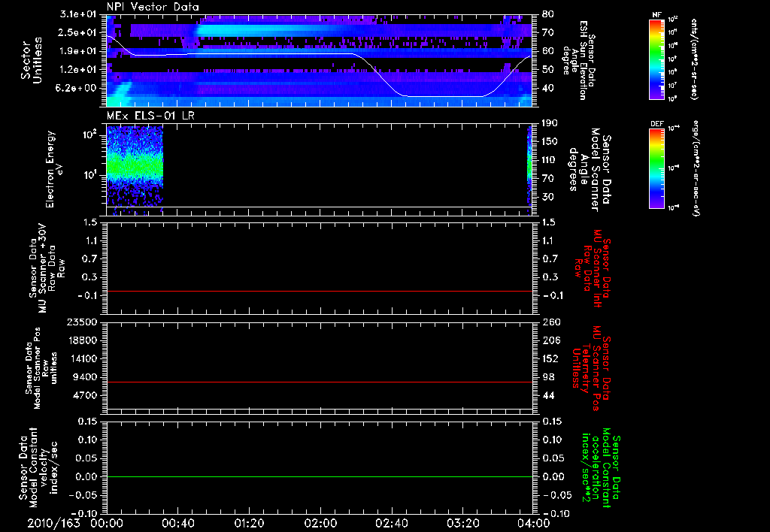Select "Model Scanner Angle degrees" axis title

point(590,170)
